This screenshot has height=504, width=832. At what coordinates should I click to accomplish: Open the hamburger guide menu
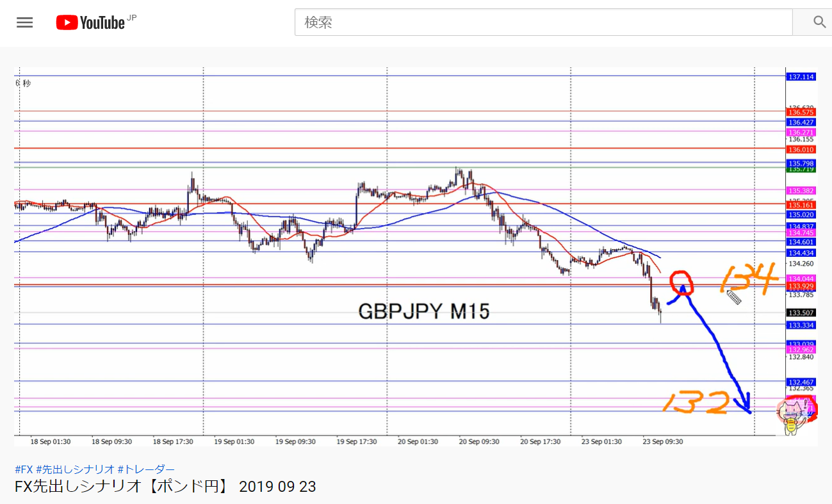pyautogui.click(x=24, y=22)
